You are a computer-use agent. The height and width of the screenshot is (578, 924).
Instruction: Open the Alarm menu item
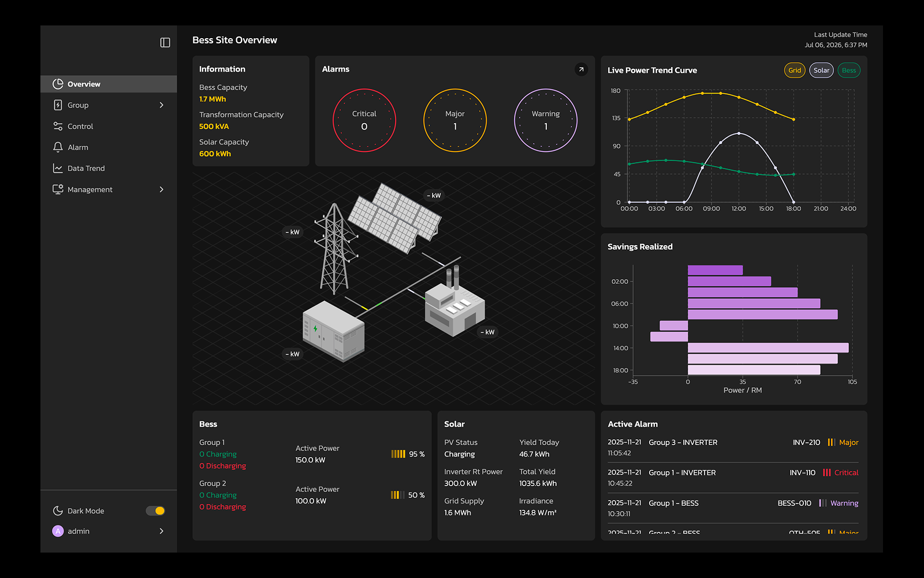click(x=109, y=147)
